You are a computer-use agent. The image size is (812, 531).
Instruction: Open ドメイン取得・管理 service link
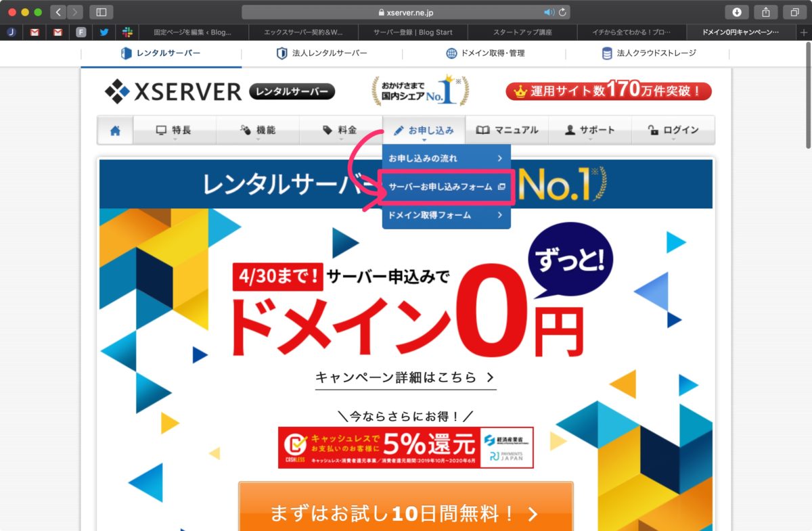(x=484, y=53)
